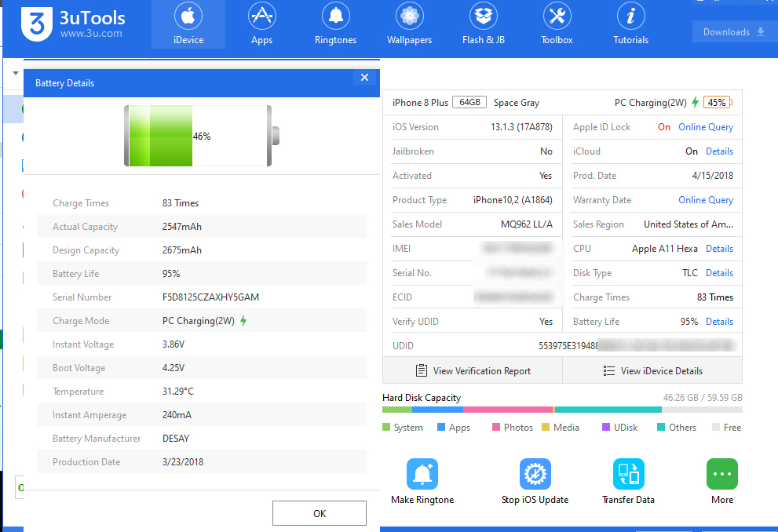Click the Downloads button
This screenshot has height=532, width=778.
733,31
